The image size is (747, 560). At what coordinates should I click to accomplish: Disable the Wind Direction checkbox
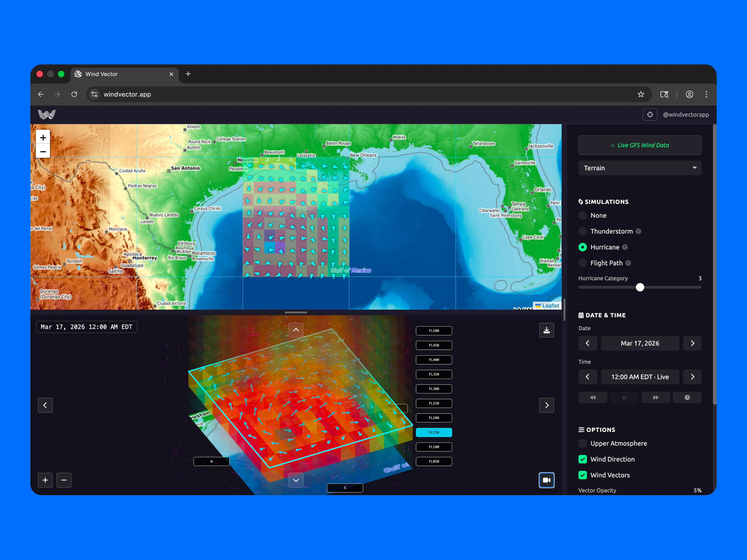(x=582, y=459)
